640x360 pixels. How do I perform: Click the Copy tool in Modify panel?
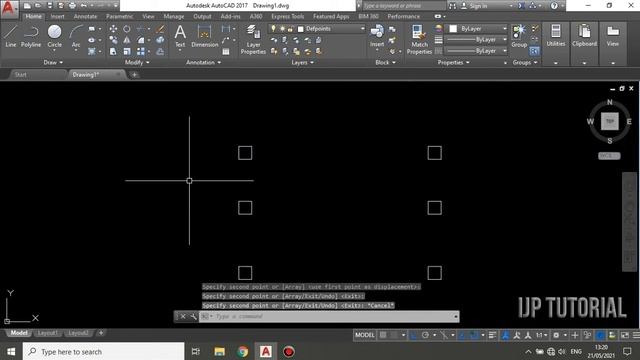click(113, 40)
